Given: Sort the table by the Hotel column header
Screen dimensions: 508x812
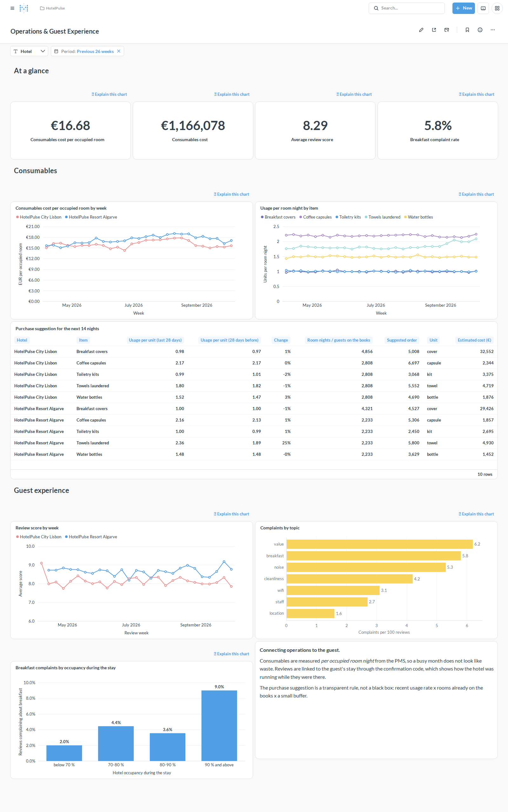Looking at the screenshot, I should [22, 340].
